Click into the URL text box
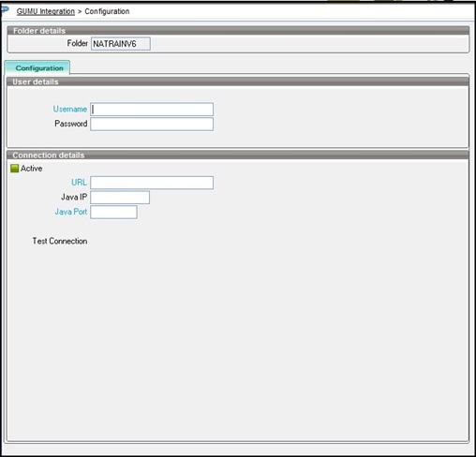The image size is (476, 457). pyautogui.click(x=152, y=183)
